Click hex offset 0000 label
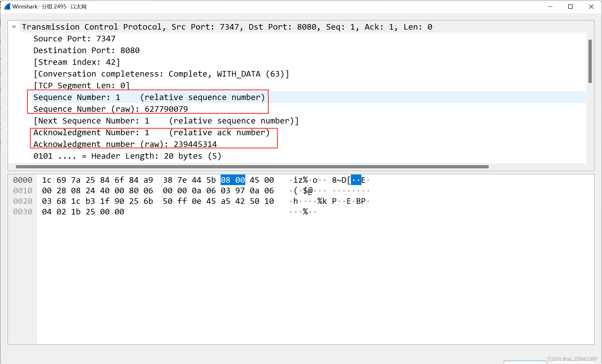The width and height of the screenshot is (602, 364). 23,180
